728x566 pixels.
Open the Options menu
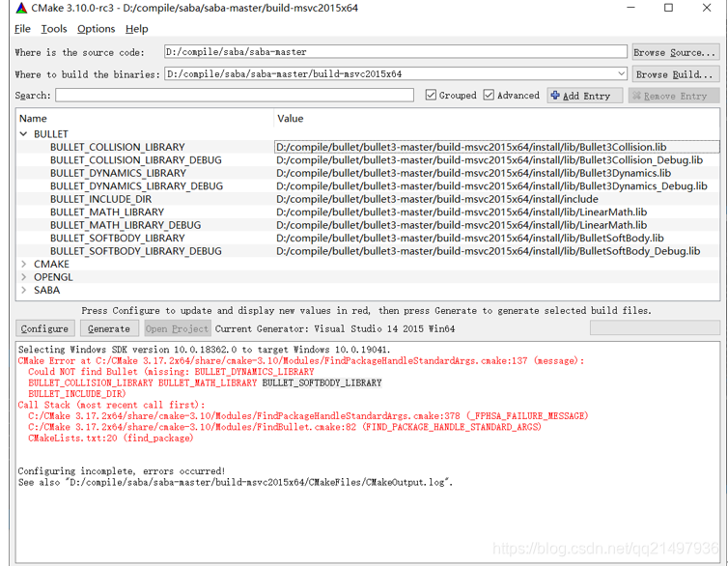97,29
